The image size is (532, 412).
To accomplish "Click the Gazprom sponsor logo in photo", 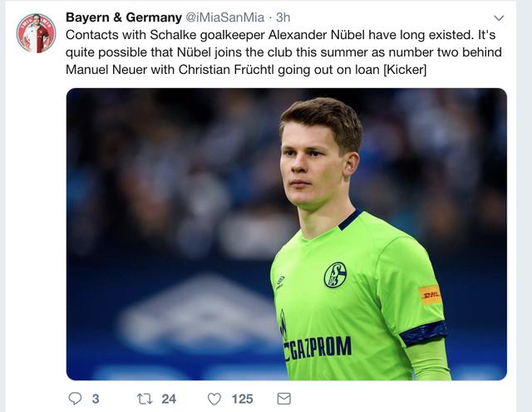I will pyautogui.click(x=318, y=346).
